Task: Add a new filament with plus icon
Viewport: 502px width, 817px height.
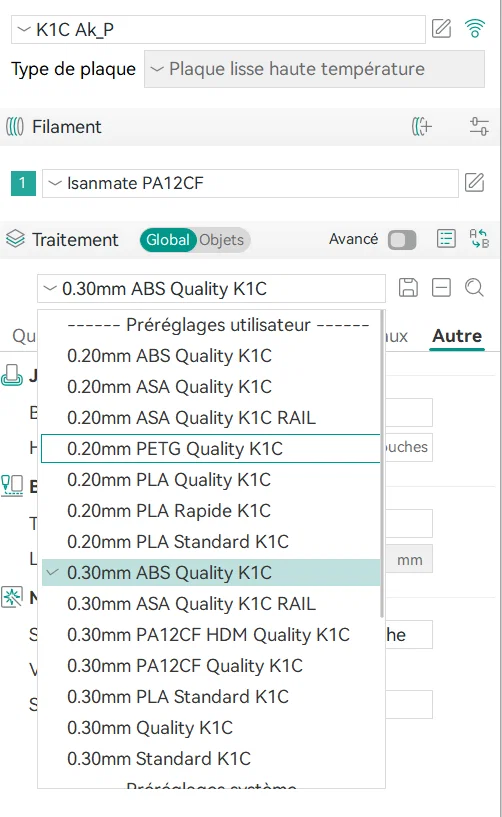Action: click(421, 126)
